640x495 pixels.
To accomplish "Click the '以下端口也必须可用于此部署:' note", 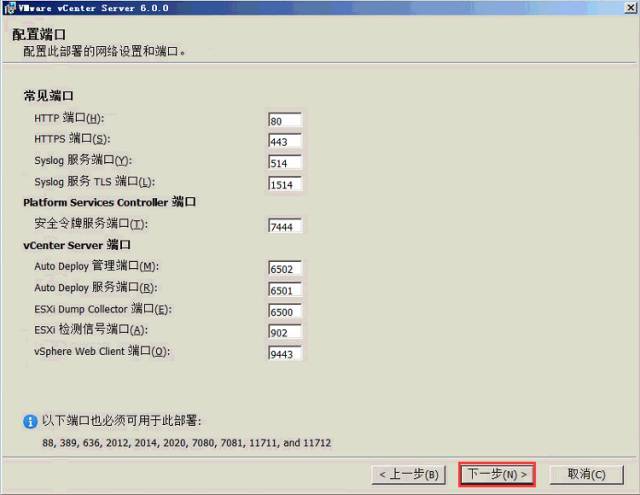I will [122, 421].
